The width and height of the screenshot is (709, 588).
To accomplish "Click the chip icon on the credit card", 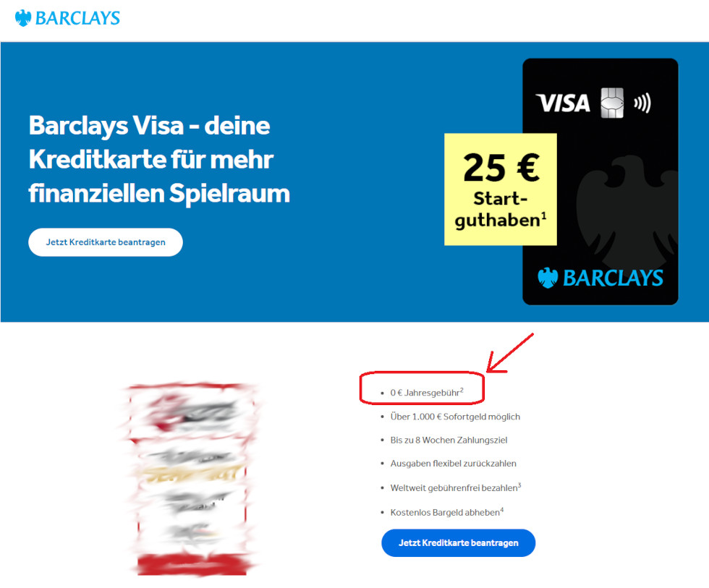I will (x=612, y=103).
